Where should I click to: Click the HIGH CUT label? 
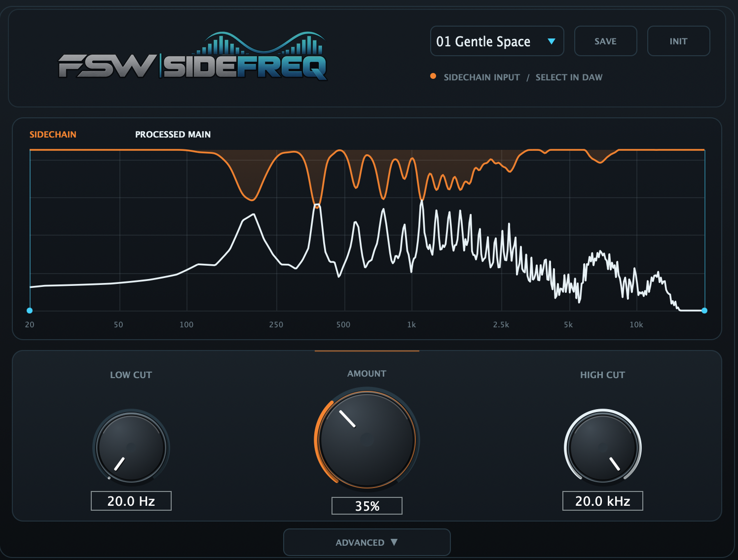click(602, 375)
